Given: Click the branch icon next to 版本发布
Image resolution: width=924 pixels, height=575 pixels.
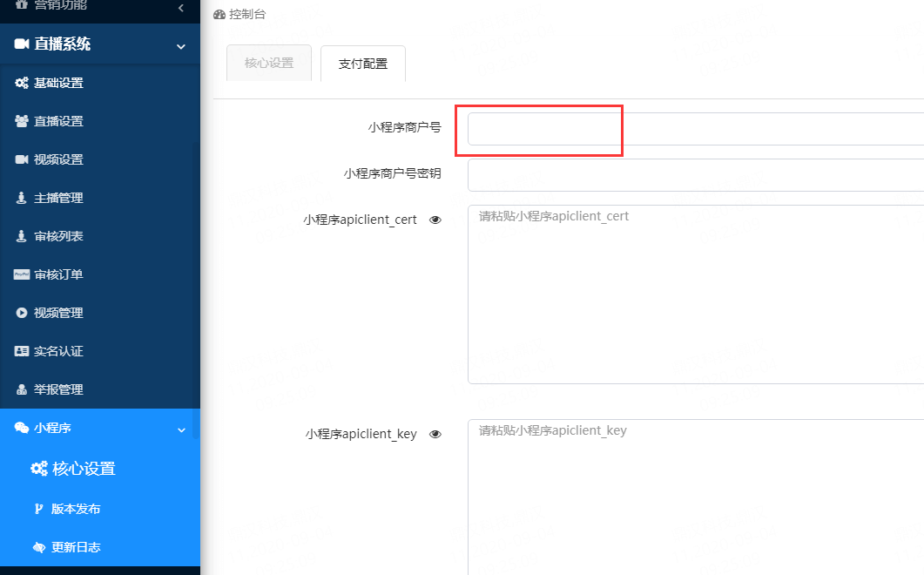Looking at the screenshot, I should pos(39,509).
